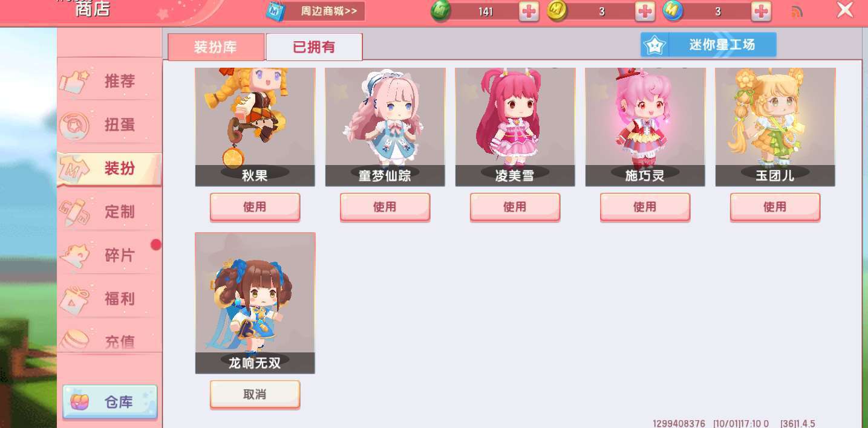Screen dimensions: 868x428
Task: Click the plus icon beside 141 green coins
Action: (x=529, y=11)
